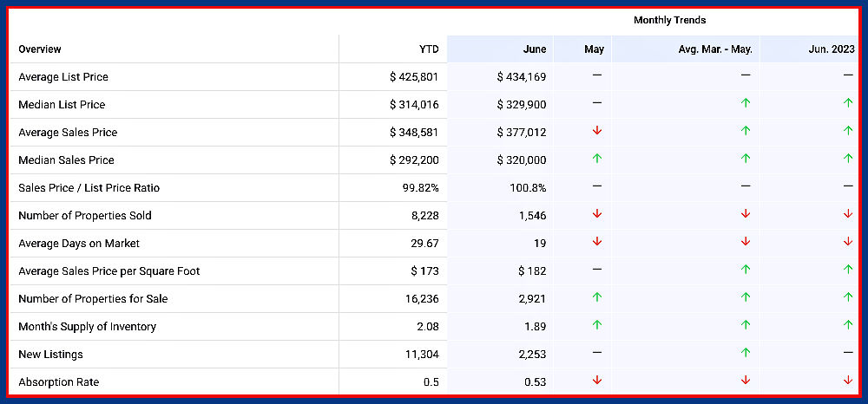
Task: Click Average Days on Market down arrow under Jun. 2023
Action: pos(848,242)
